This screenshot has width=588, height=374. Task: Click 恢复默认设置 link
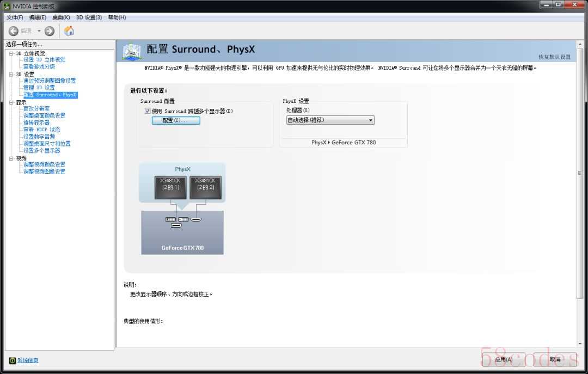pos(555,57)
